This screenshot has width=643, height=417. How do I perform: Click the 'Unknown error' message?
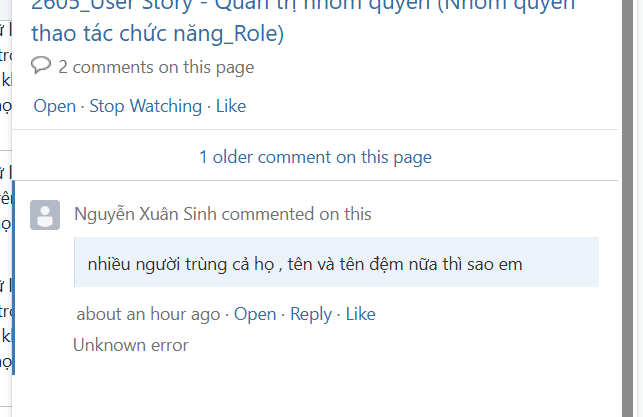coord(131,345)
